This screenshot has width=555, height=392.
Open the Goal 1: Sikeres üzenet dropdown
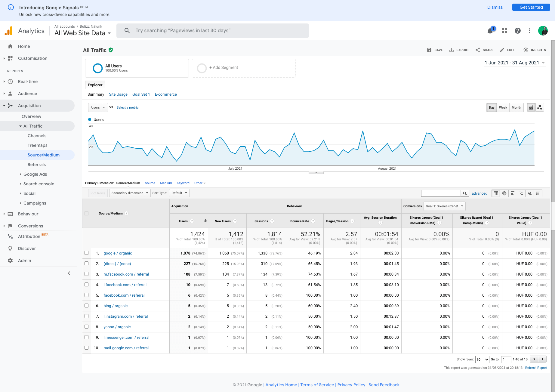(x=444, y=206)
